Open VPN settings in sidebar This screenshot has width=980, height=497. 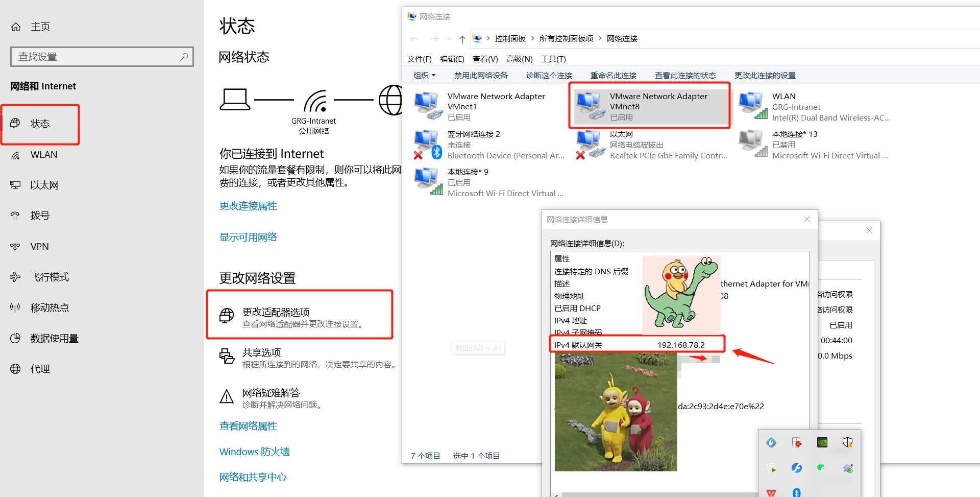30,247
